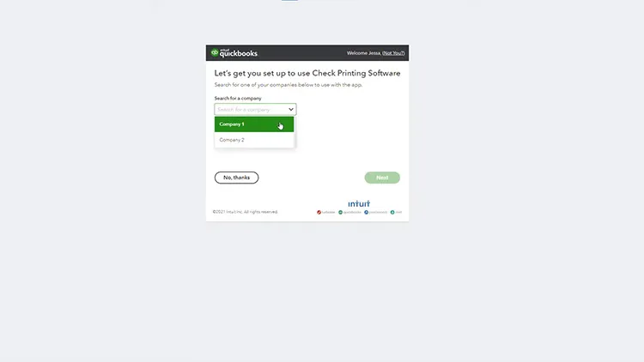
Task: Click the teal Mint footer icon
Action: pos(392,212)
